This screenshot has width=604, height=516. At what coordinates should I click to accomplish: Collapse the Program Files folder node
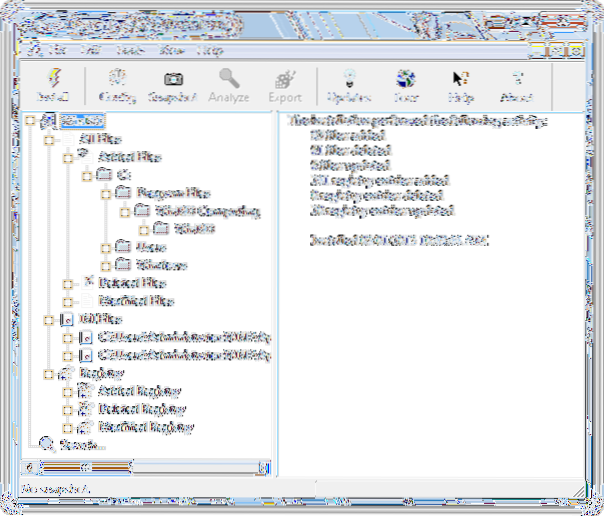pyautogui.click(x=104, y=192)
